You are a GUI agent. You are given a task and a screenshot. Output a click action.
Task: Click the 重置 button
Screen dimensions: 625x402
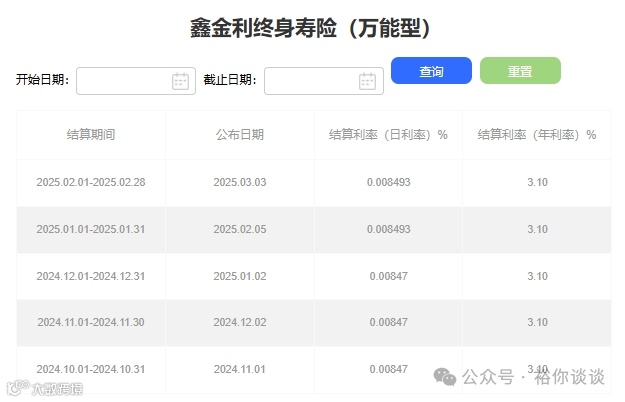[x=520, y=71]
